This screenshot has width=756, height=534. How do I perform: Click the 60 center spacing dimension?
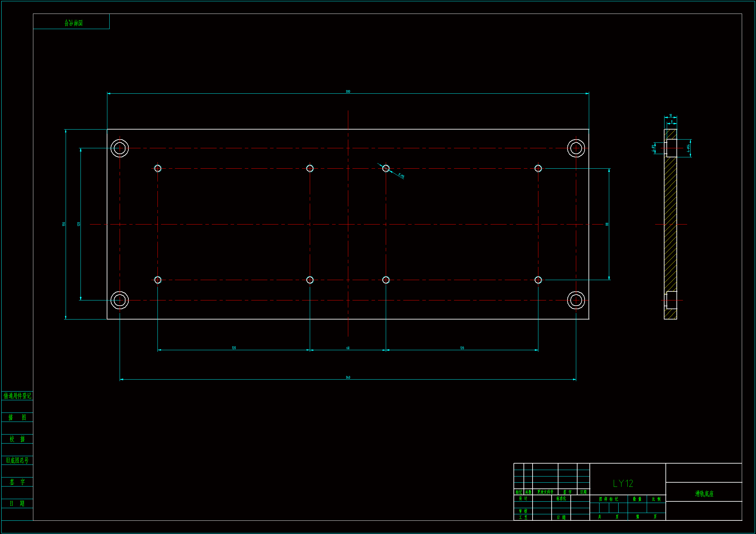(x=348, y=348)
